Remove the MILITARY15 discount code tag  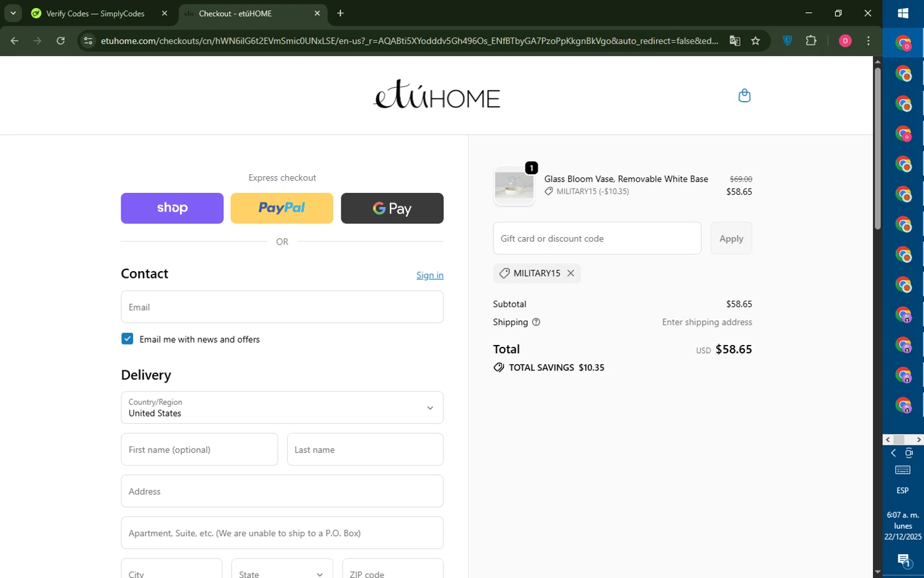[x=570, y=273]
